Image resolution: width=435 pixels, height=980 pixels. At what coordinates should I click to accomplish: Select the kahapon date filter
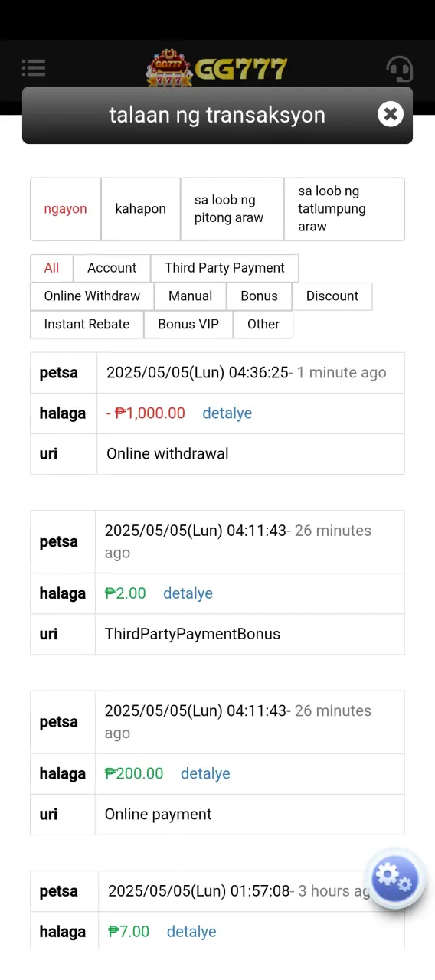click(x=141, y=209)
